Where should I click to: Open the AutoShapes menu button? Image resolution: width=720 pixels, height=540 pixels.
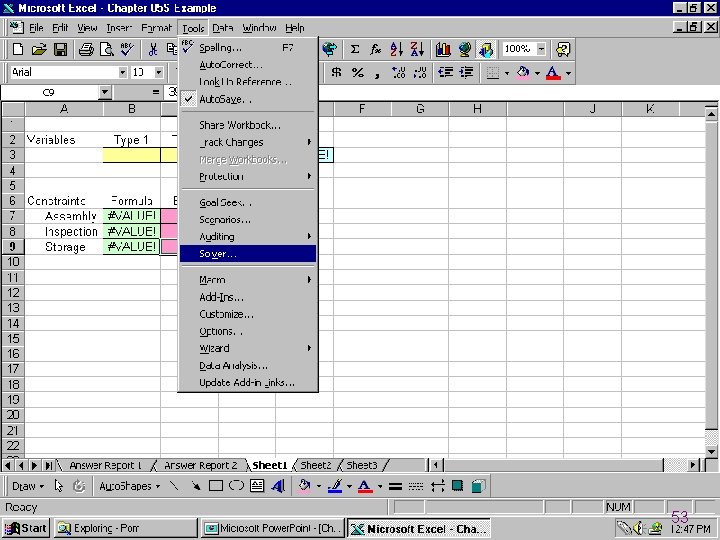pos(129,486)
